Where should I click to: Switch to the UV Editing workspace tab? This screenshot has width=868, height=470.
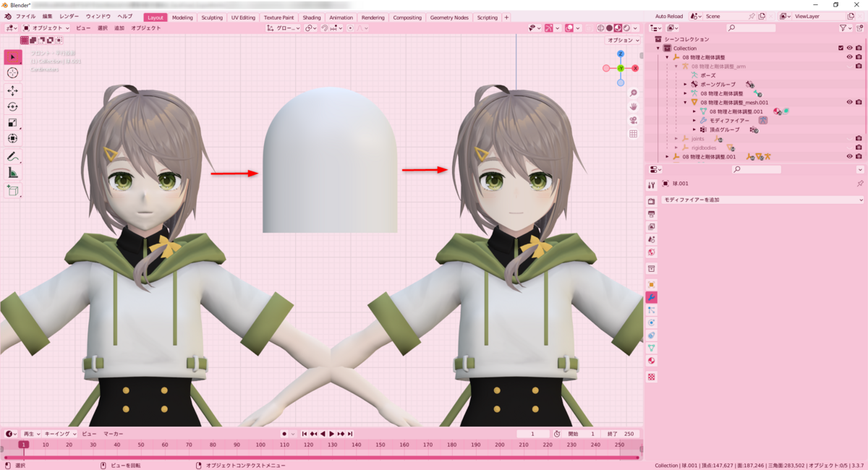click(x=242, y=17)
